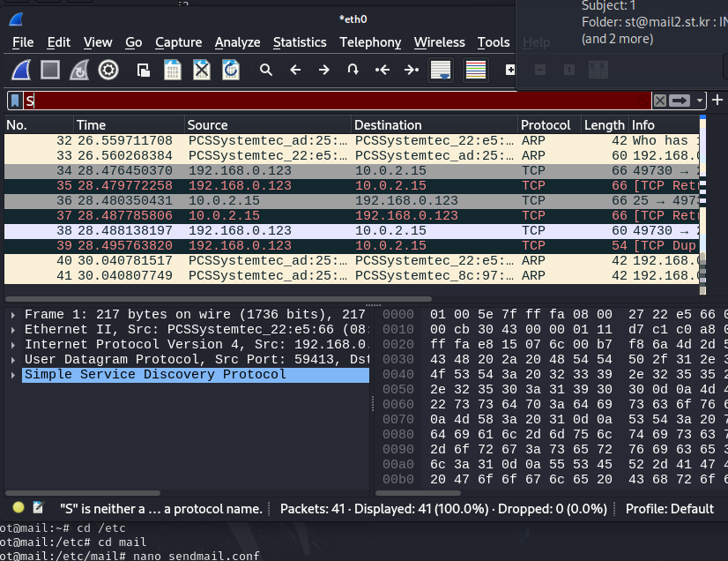Apply the display filter arrow
This screenshot has height=561, width=728.
pos(680,101)
